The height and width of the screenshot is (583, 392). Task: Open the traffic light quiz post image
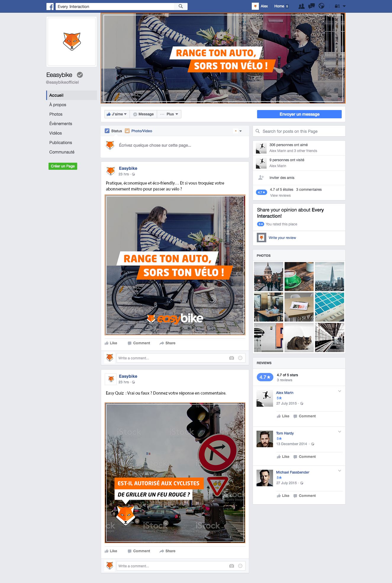pos(175,473)
